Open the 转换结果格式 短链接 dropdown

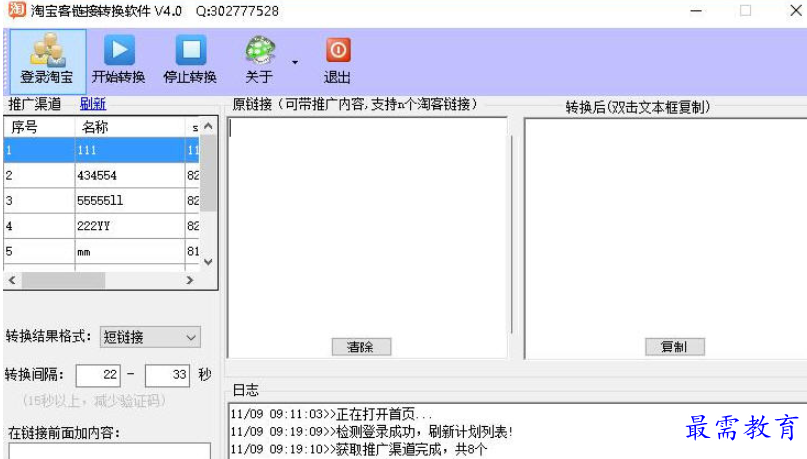[x=150, y=338]
